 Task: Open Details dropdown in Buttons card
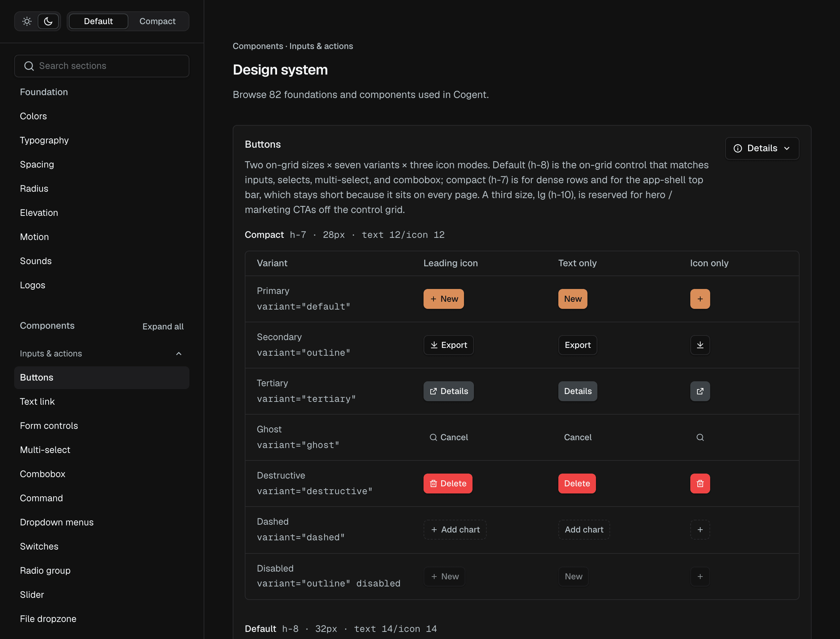click(x=762, y=148)
